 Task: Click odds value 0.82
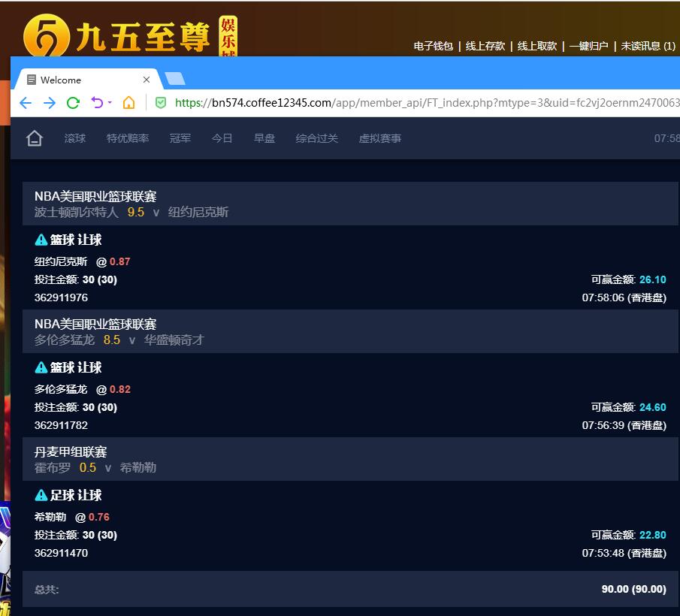pos(120,389)
